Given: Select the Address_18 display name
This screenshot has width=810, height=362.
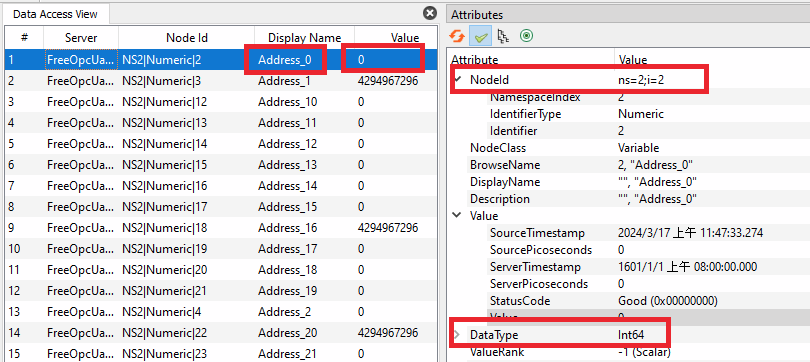Looking at the screenshot, I should point(288,270).
